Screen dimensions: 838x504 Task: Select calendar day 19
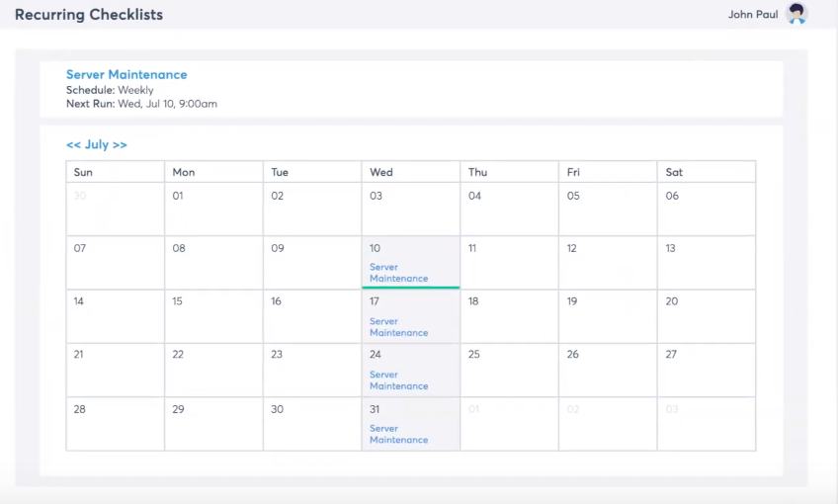tap(608, 316)
